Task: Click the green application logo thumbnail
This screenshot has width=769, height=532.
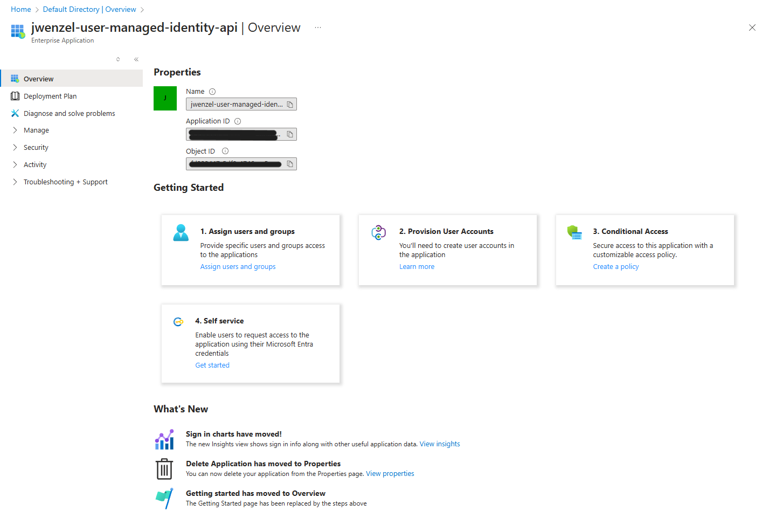Action: 165,98
